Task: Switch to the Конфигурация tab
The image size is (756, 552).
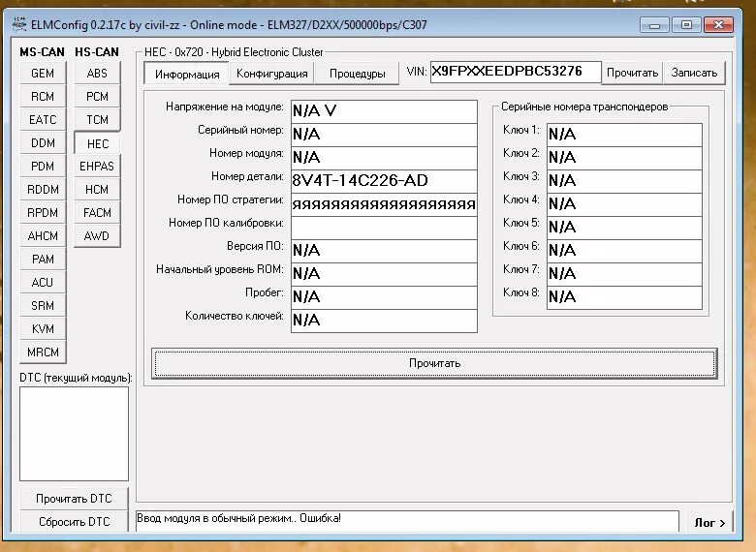Action: click(271, 74)
